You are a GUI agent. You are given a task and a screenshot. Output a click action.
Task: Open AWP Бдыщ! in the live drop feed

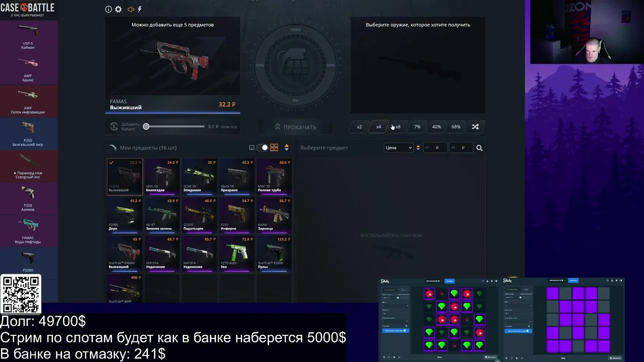[x=28, y=69]
